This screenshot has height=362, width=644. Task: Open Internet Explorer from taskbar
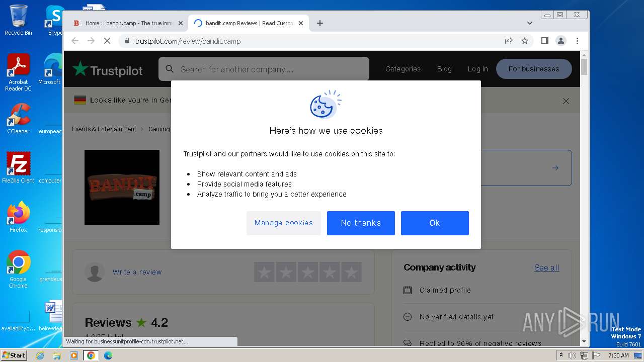(40, 355)
